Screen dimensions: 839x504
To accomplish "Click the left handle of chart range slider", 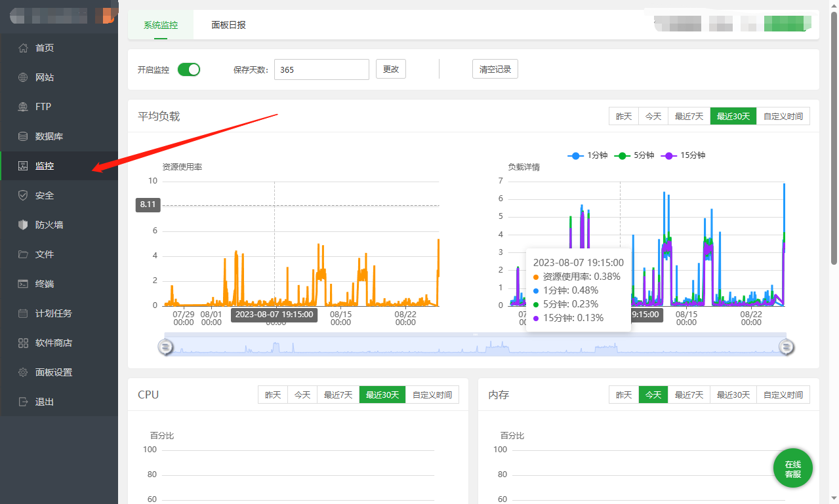I will [x=166, y=347].
